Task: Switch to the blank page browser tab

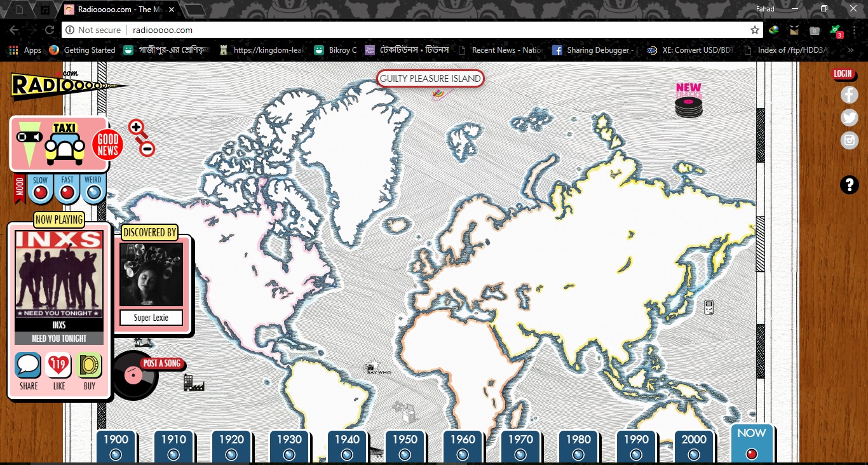Action: (x=20, y=10)
